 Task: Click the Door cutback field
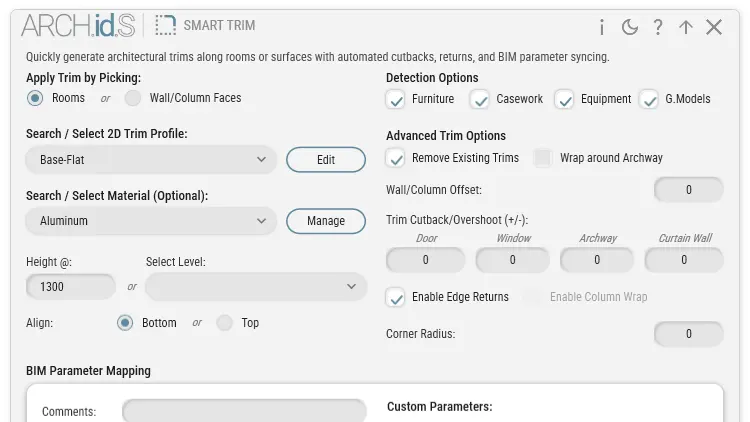[x=425, y=260]
